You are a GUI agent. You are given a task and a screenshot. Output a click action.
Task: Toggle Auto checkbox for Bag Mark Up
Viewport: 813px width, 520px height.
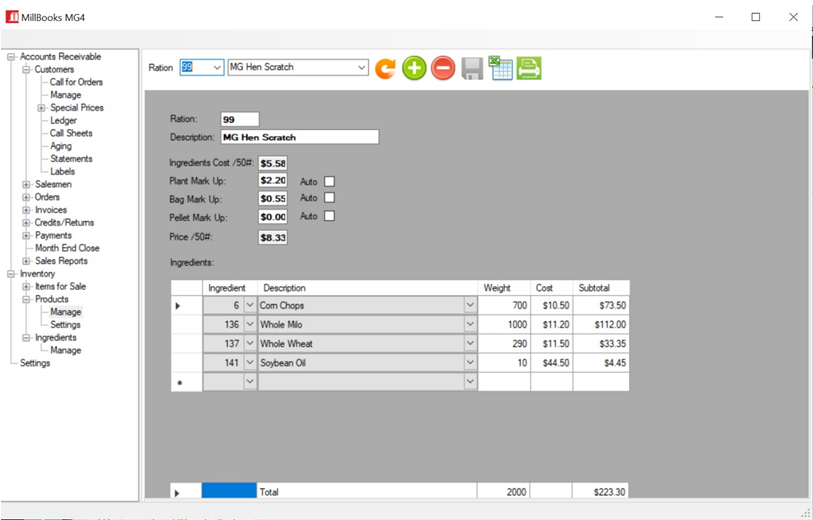point(329,198)
